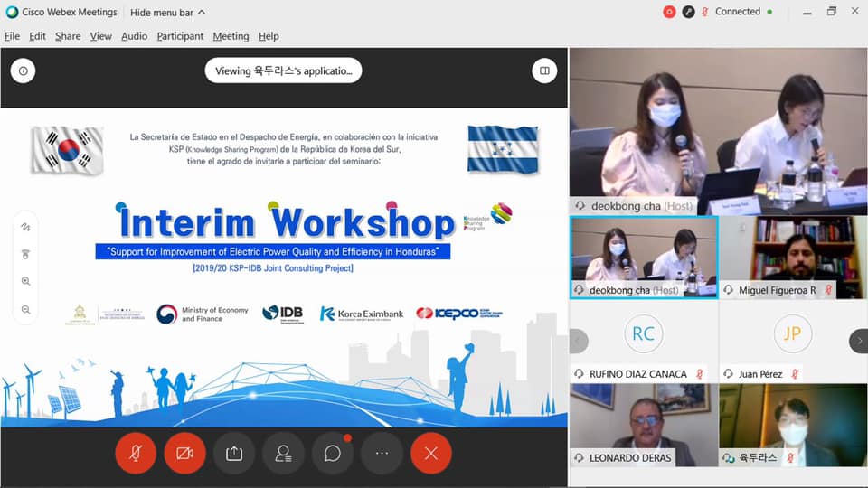Click IDB logo on slide

click(x=283, y=314)
